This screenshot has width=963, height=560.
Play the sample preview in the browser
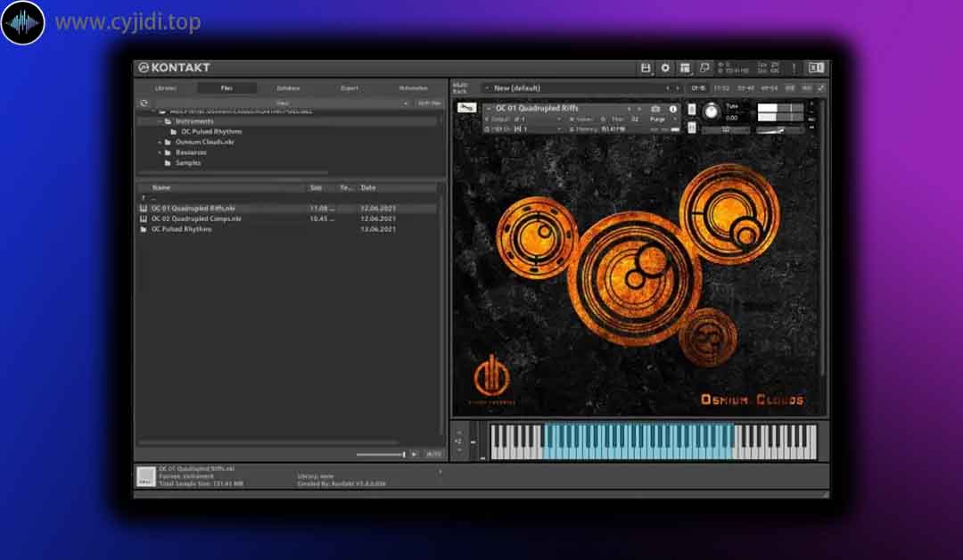pos(415,455)
